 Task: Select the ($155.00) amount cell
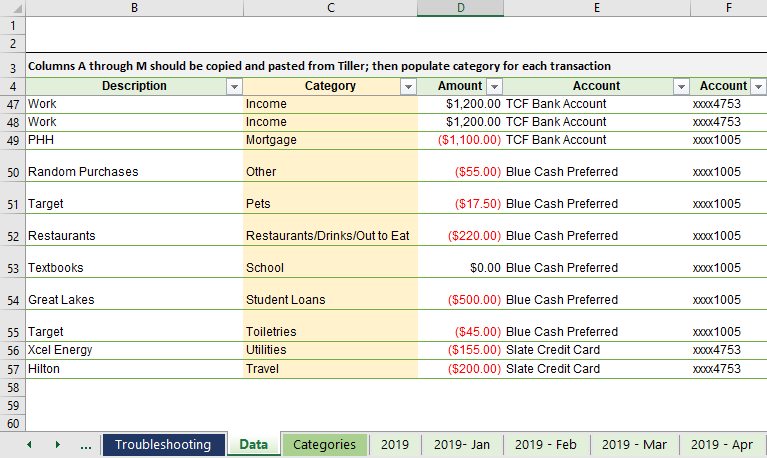pyautogui.click(x=460, y=350)
